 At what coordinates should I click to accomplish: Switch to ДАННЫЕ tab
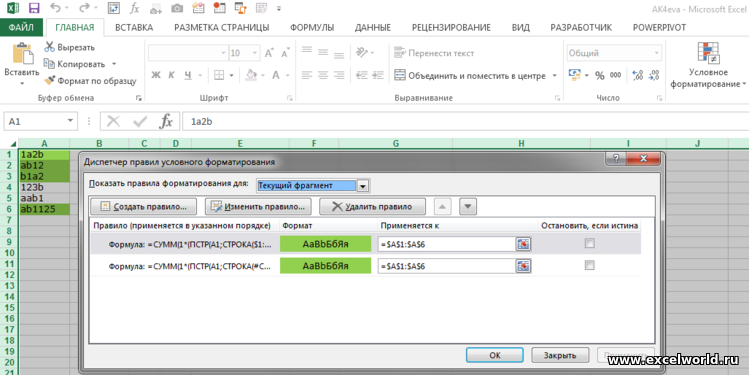(373, 28)
